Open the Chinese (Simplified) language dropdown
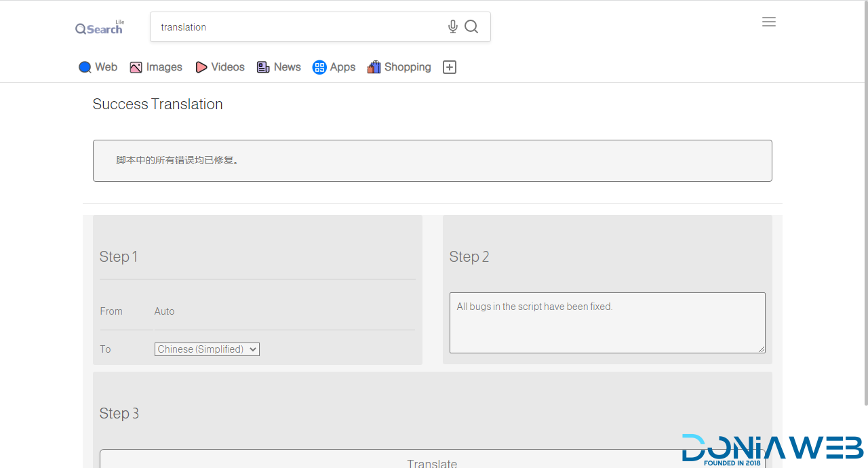The height and width of the screenshot is (468, 868). pos(207,349)
